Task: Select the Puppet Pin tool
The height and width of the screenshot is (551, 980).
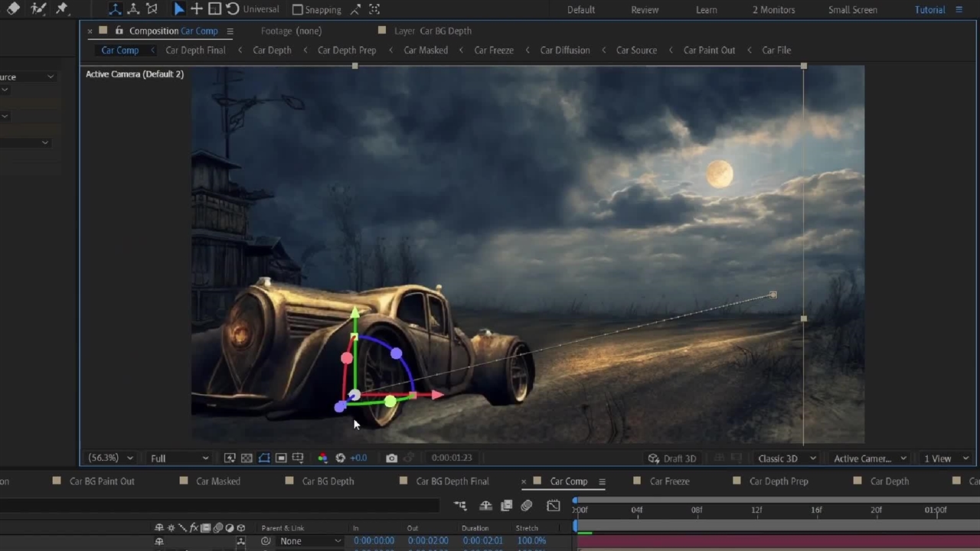Action: 62,9
